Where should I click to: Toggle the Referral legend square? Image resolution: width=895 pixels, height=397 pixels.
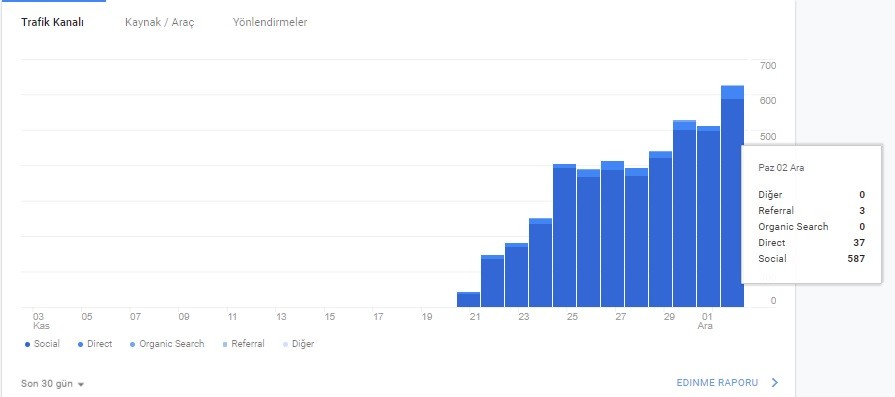(225, 345)
